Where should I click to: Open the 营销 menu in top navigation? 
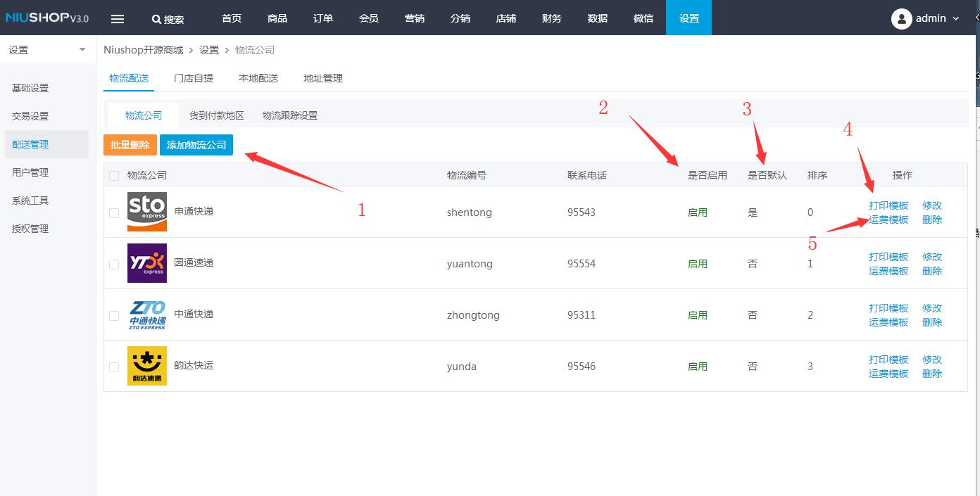(x=415, y=18)
